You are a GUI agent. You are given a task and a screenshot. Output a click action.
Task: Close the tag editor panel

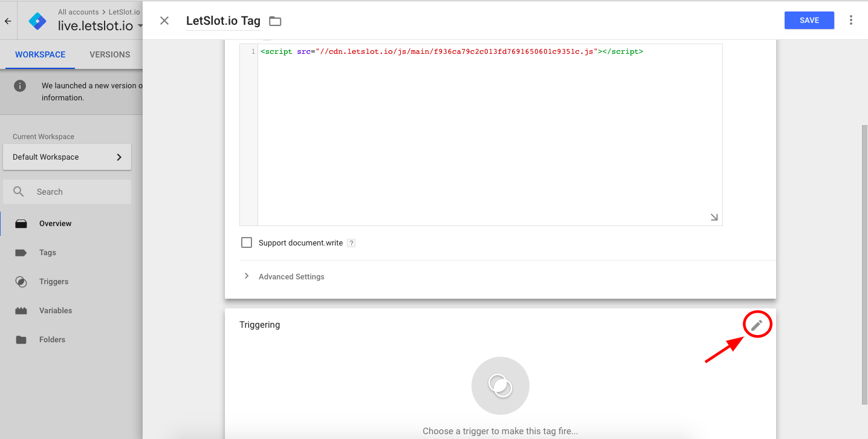tap(164, 21)
